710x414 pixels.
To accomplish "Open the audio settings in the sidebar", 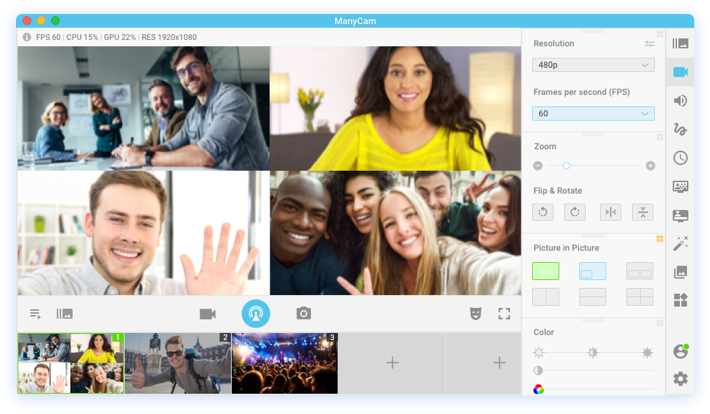I will click(x=680, y=100).
